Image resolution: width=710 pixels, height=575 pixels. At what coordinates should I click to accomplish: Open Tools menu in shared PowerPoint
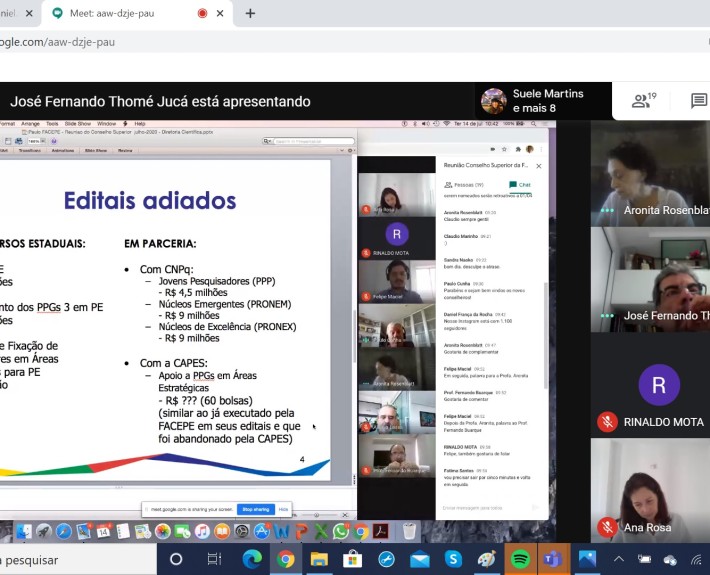pos(52,124)
